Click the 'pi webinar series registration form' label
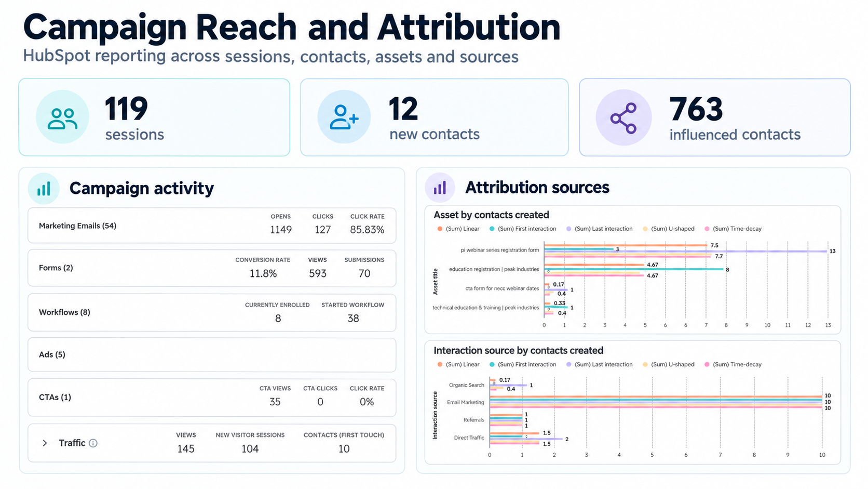Screen dimensions: 868x489 [500, 250]
